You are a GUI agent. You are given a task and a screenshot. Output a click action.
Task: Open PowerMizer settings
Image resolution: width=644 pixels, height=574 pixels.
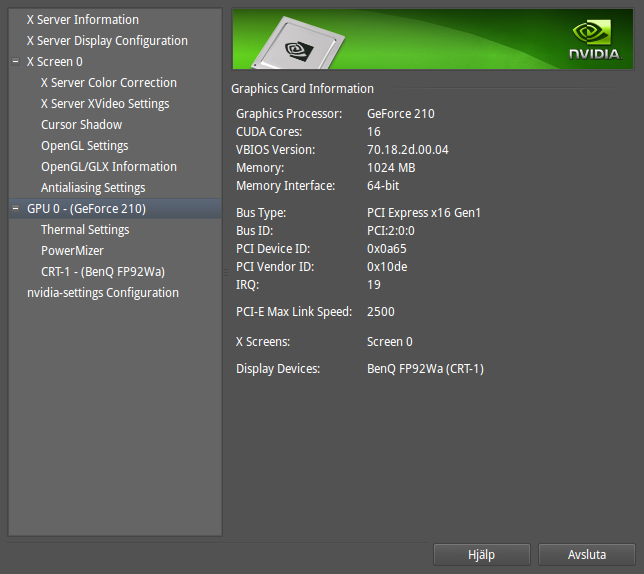(72, 250)
